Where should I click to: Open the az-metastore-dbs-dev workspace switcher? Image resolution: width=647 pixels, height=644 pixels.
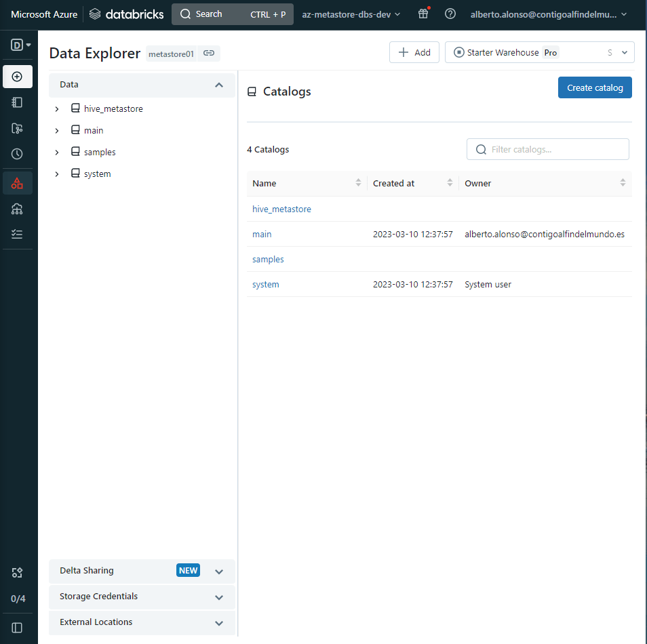[351, 14]
